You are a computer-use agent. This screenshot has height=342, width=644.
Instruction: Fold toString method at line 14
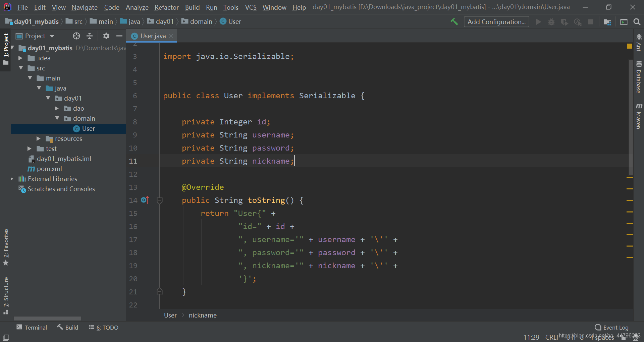pos(160,200)
